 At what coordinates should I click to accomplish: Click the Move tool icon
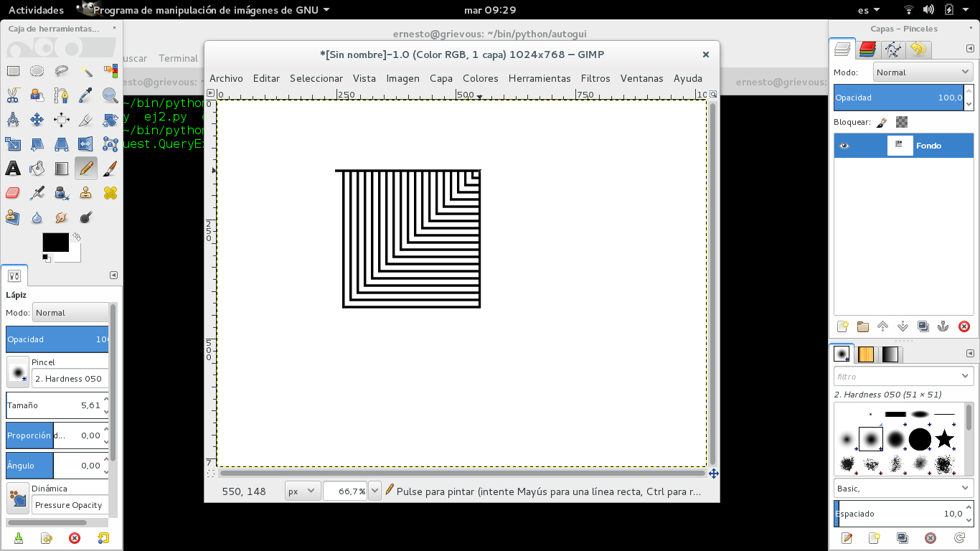[37, 120]
